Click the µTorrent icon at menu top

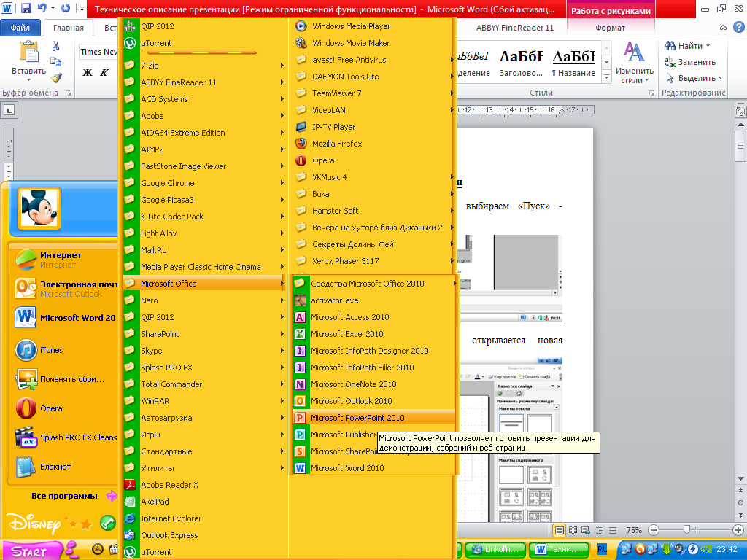coord(130,43)
